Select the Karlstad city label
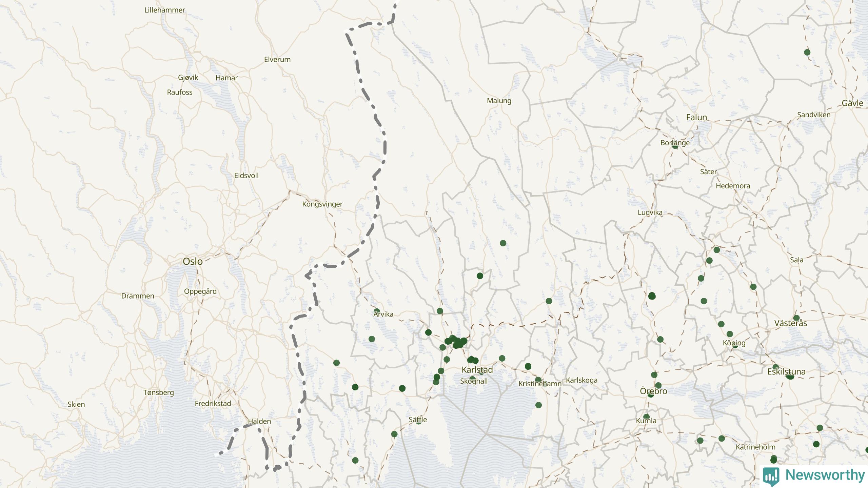 (x=477, y=370)
